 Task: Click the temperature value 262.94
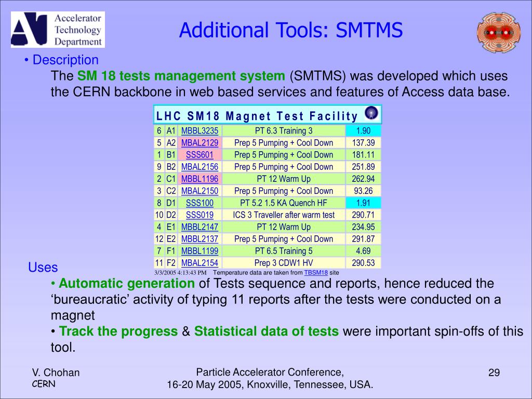point(363,179)
